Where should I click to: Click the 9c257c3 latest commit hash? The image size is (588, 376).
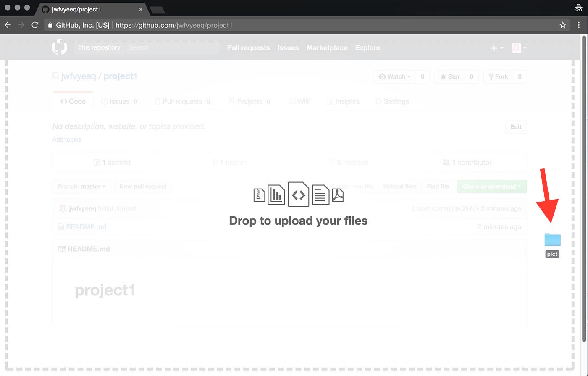[467, 208]
